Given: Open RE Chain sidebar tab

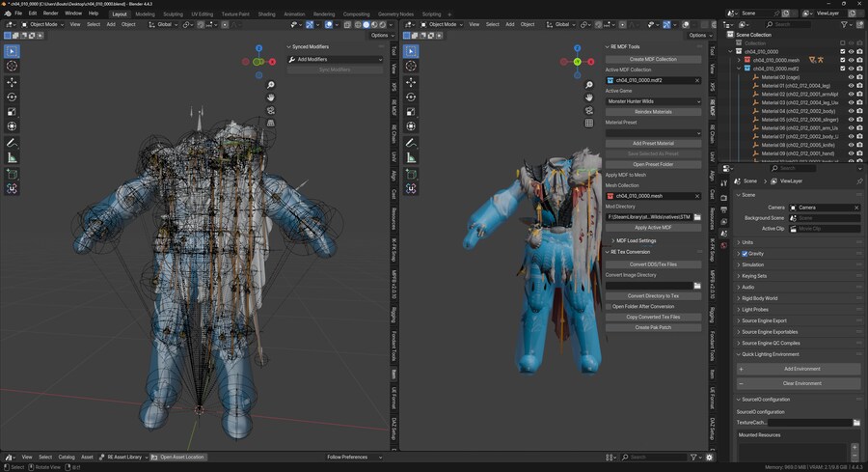Looking at the screenshot, I should 712,134.
